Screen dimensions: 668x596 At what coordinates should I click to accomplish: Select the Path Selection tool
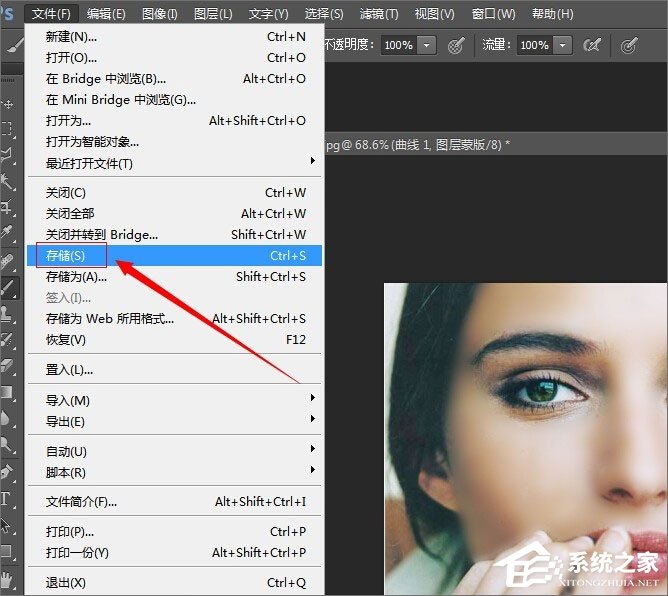8,525
